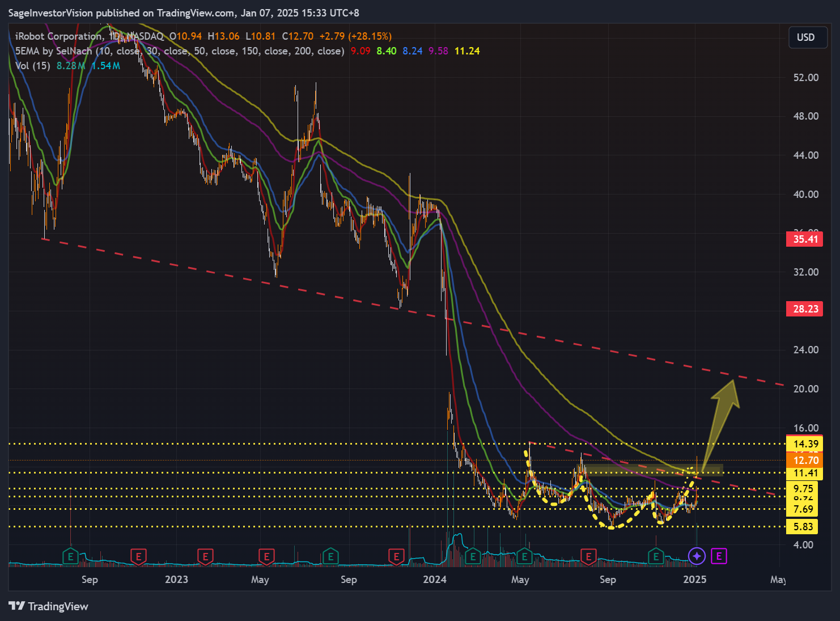Click the 5EMA by SelNach indicator legend
The height and width of the screenshot is (621, 840).
pos(180,51)
